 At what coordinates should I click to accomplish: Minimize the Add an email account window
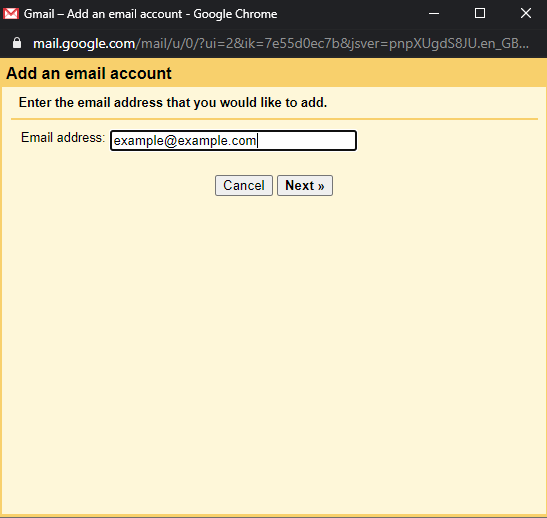click(434, 14)
